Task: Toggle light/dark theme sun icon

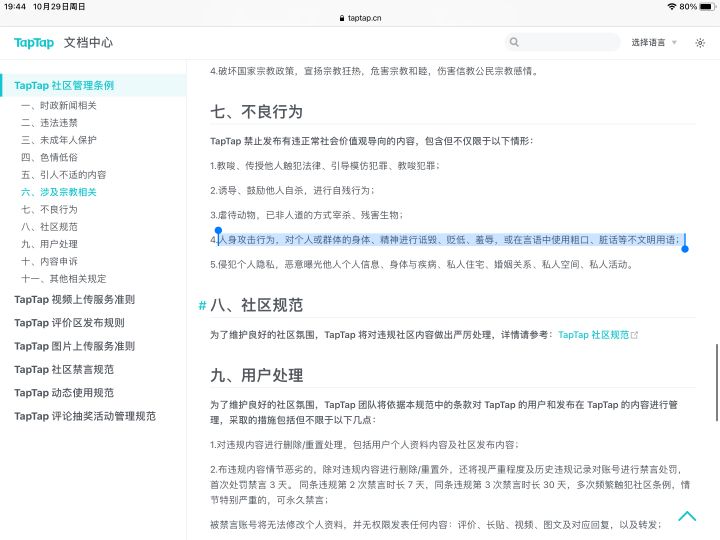Action: (x=700, y=43)
